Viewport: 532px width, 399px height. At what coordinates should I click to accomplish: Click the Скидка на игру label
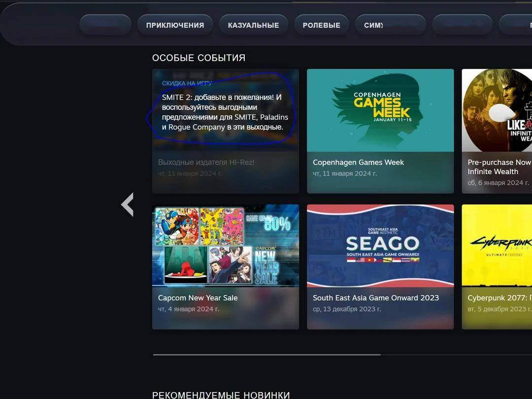point(187,83)
